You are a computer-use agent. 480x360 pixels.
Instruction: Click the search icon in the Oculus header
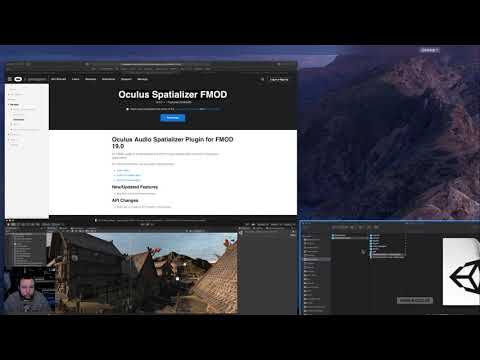(262, 79)
